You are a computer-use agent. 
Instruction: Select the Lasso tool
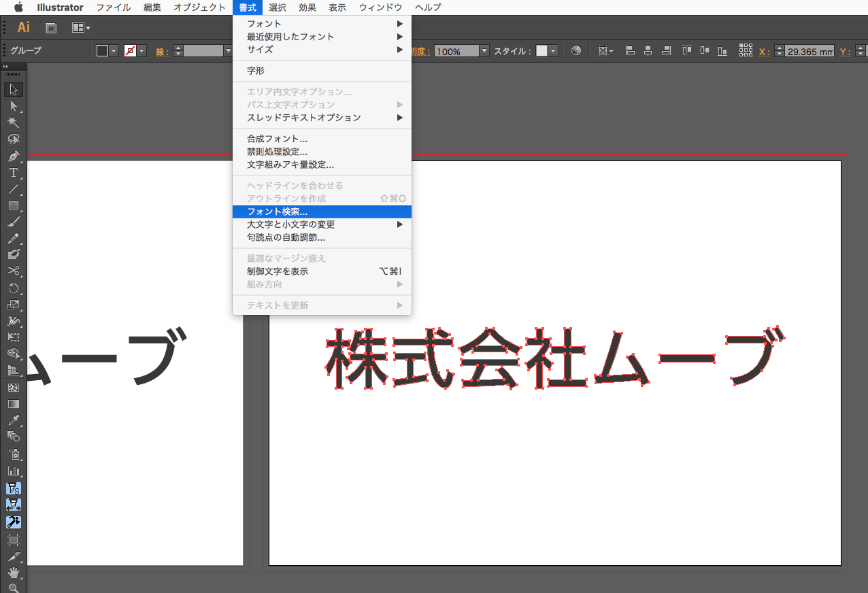click(x=14, y=139)
